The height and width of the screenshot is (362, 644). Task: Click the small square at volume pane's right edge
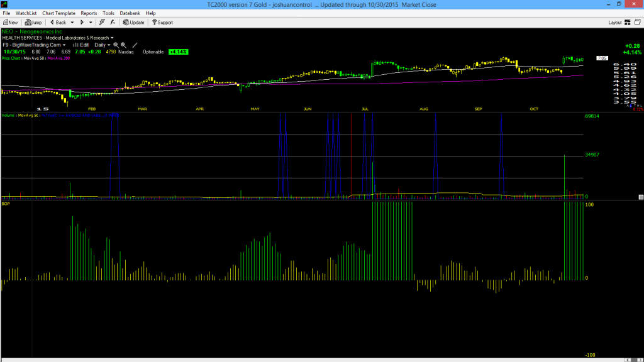tap(641, 197)
